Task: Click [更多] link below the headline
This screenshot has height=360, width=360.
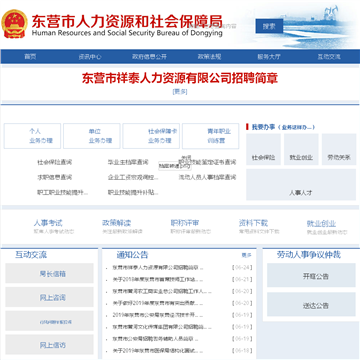Action: coord(180,92)
